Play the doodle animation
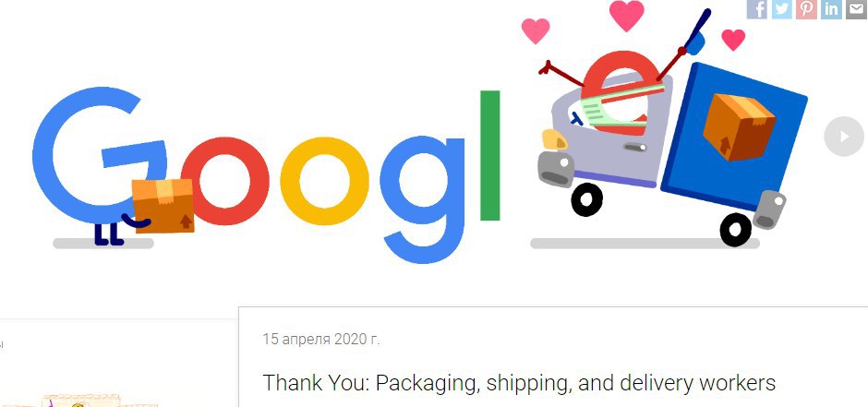The width and height of the screenshot is (868, 407). coord(844,136)
